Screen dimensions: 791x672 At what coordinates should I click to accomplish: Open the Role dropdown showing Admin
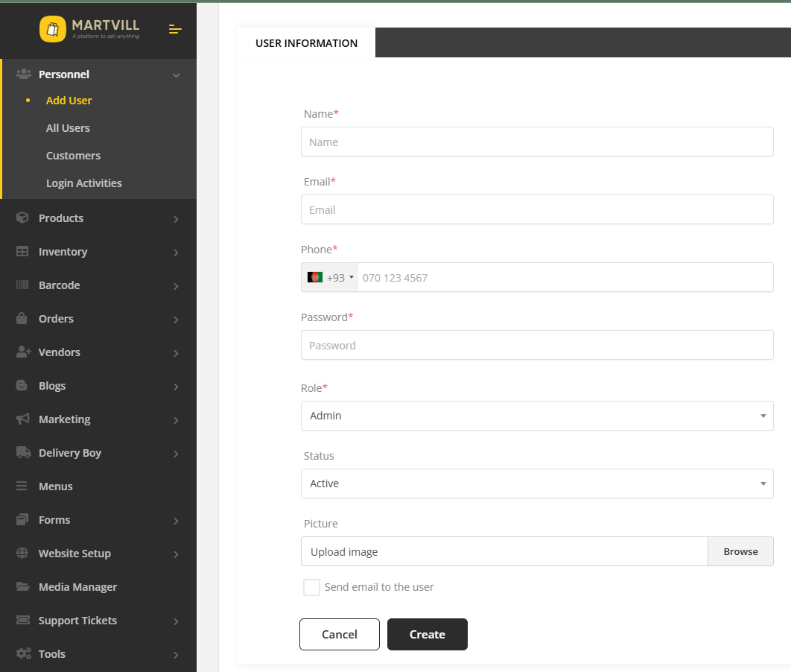536,416
